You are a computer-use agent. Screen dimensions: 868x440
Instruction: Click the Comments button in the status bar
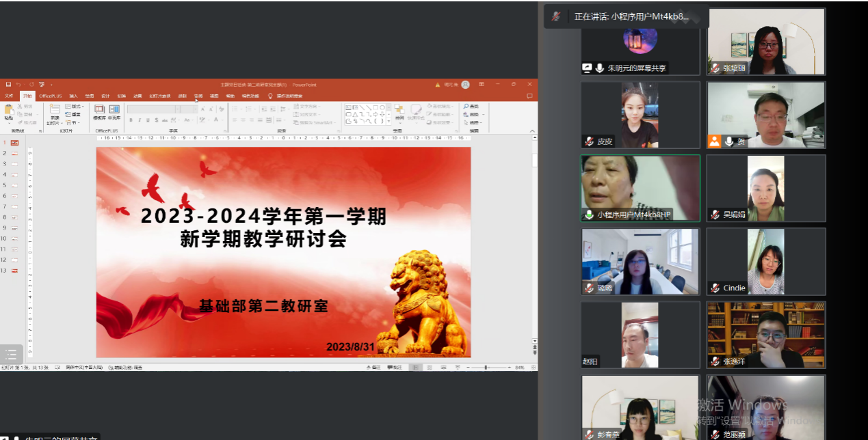point(395,368)
